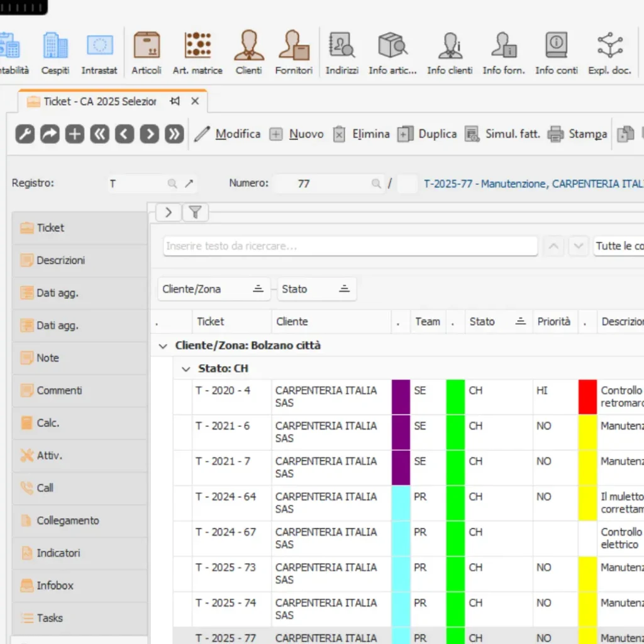Viewport: 644px width, 644px height.
Task: Open the Intrastat icon
Action: [99, 53]
